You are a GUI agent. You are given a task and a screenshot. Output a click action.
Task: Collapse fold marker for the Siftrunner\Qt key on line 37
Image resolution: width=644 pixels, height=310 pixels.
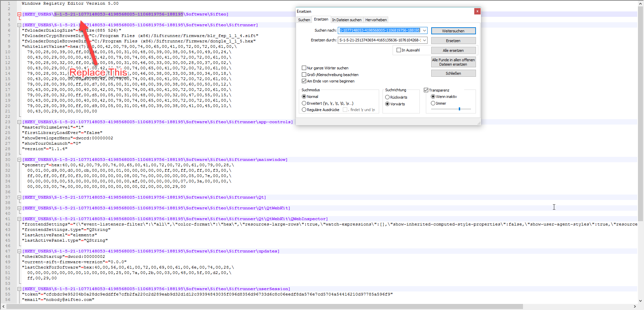19,197
